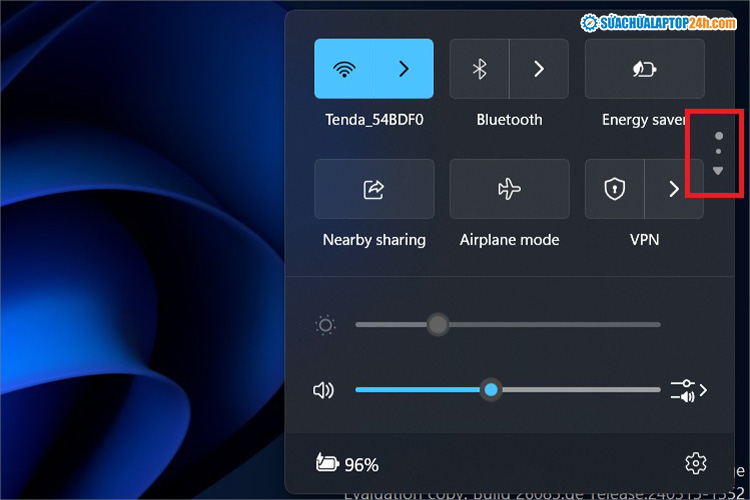Toggle VPN shield icon
The width and height of the screenshot is (750, 500).
615,189
